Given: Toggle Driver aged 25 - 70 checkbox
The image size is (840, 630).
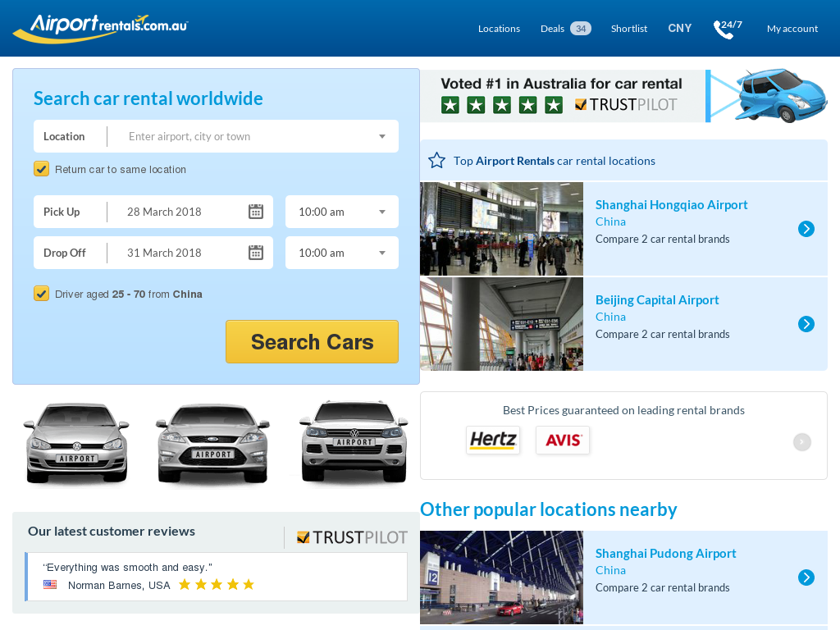Looking at the screenshot, I should click(41, 294).
